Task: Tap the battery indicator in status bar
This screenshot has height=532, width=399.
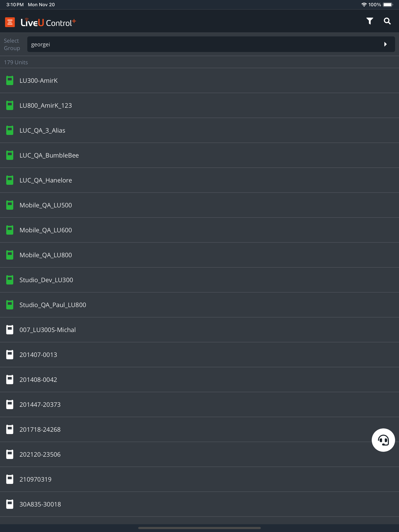Action: (388, 4)
